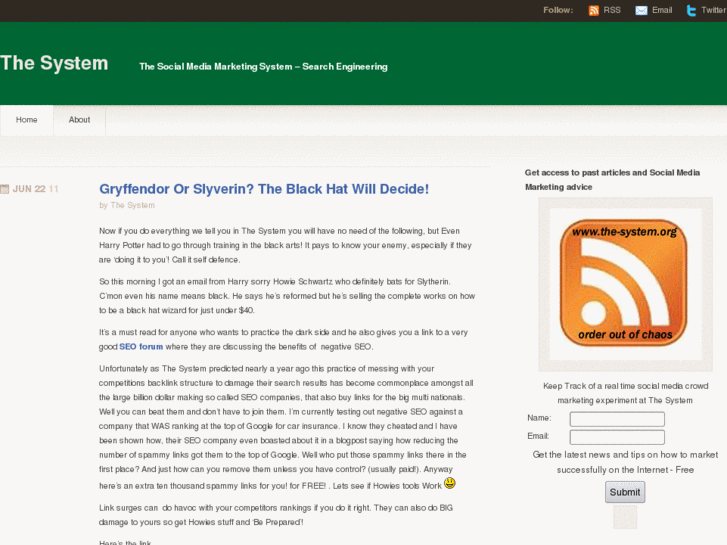Click the 'Get the latest news and tips' text
The height and width of the screenshot is (545, 727).
tap(625, 462)
